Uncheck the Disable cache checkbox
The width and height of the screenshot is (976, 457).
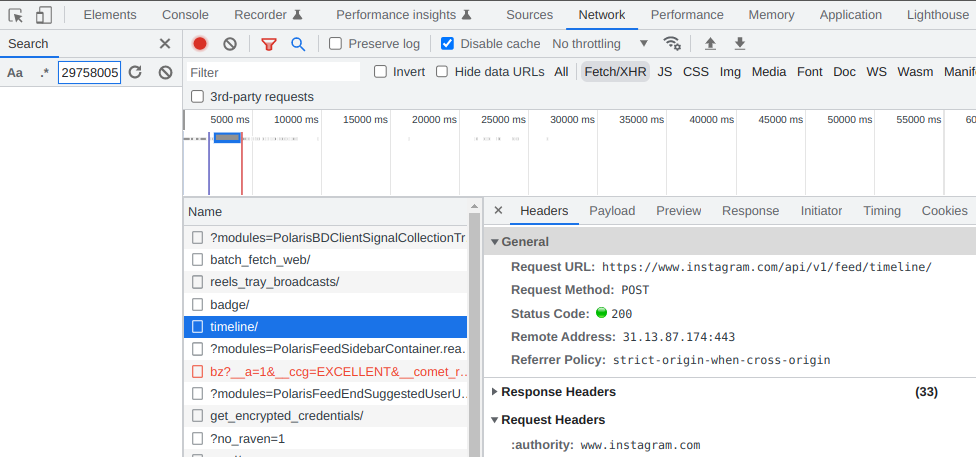tap(448, 44)
